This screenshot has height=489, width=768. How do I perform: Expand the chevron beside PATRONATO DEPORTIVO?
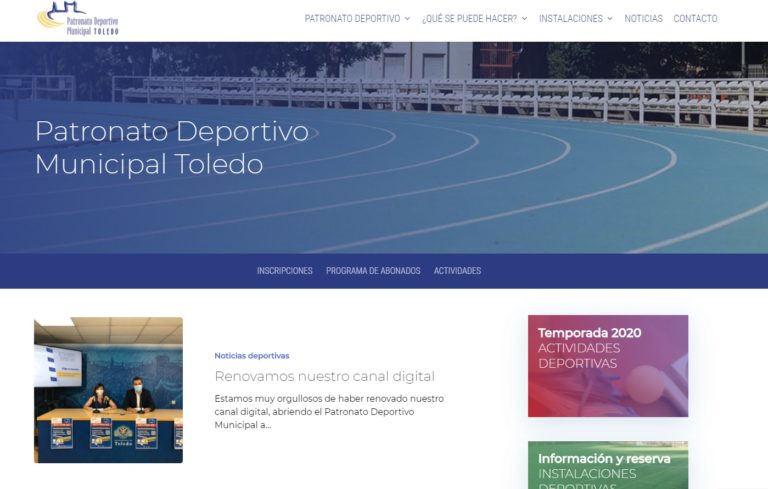pos(407,19)
